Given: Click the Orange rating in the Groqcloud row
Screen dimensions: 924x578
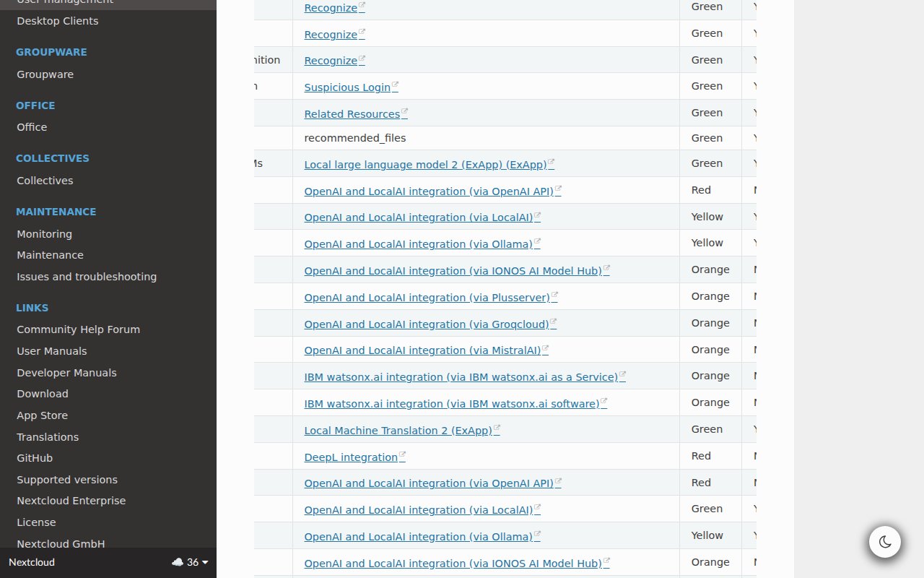Looking at the screenshot, I should click(x=710, y=323).
